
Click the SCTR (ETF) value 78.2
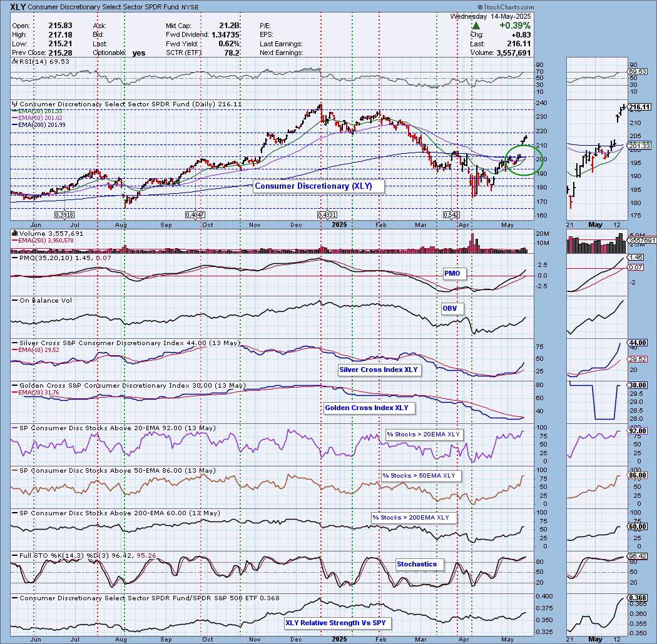pos(232,53)
